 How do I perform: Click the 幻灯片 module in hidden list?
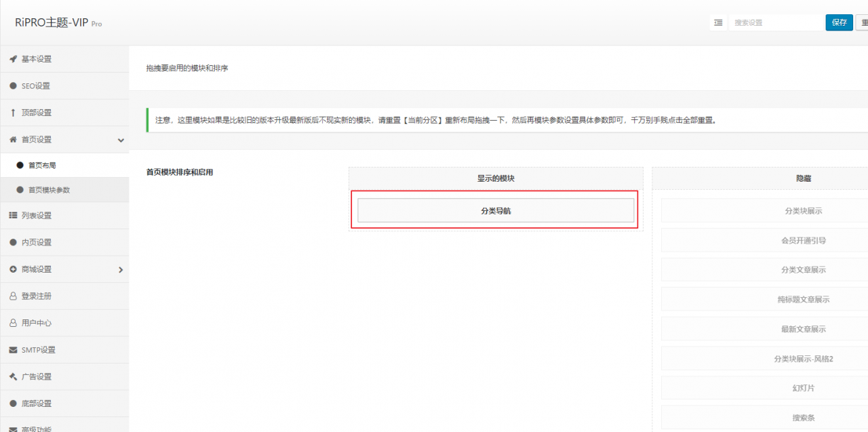click(804, 388)
